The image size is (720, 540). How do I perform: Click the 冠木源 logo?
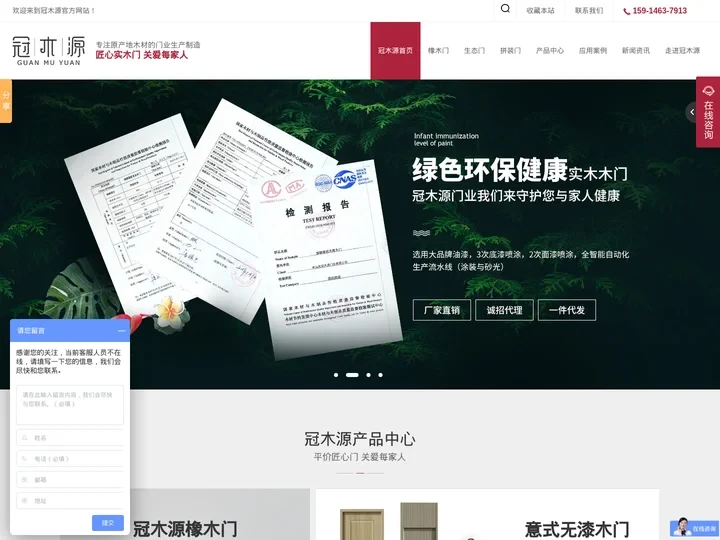tap(49, 51)
